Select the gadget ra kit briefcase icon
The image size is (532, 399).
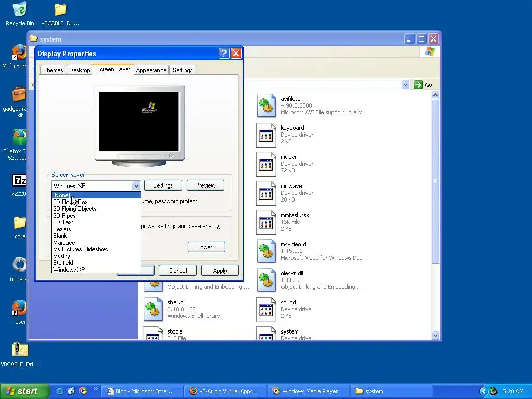tap(19, 95)
